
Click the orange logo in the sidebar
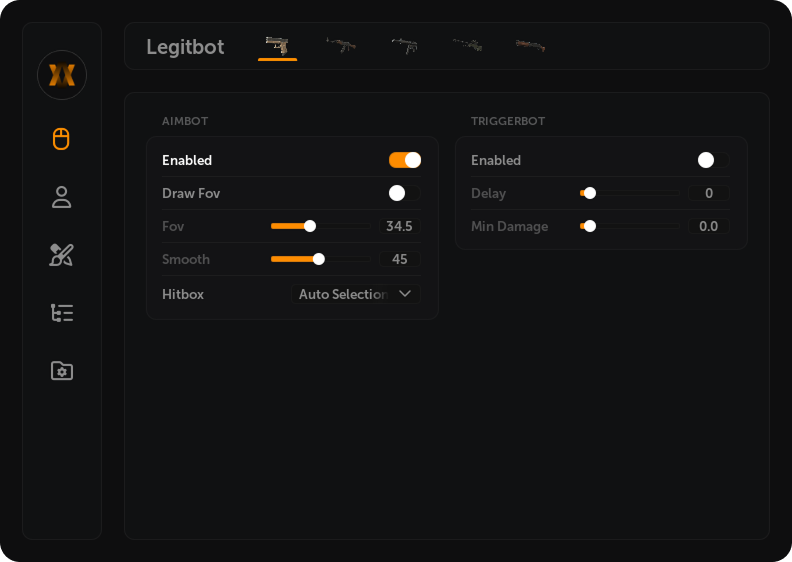pyautogui.click(x=62, y=75)
